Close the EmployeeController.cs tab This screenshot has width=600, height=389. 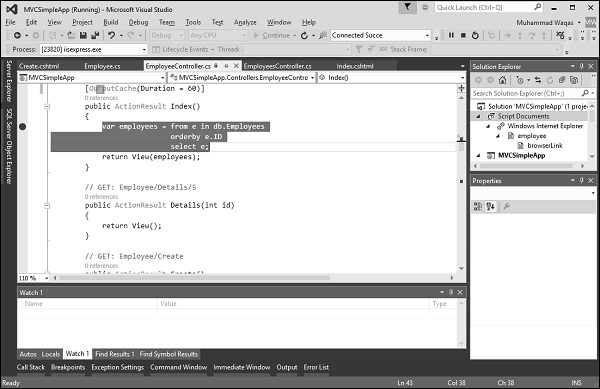[236, 66]
